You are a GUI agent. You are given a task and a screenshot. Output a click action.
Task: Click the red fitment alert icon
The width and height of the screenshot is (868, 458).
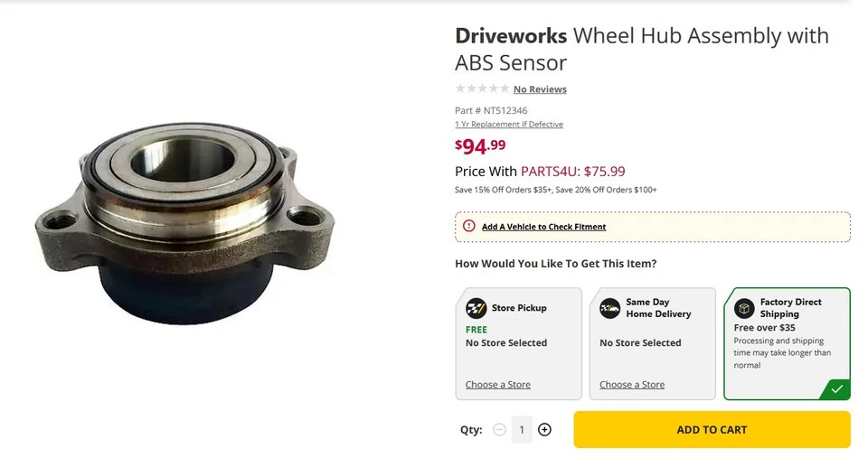(468, 226)
